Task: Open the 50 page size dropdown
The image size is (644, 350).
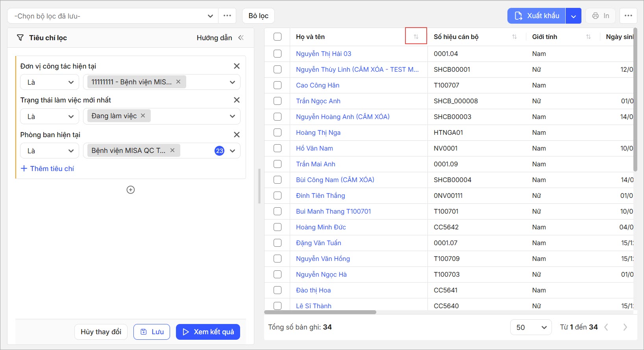Action: [531, 327]
